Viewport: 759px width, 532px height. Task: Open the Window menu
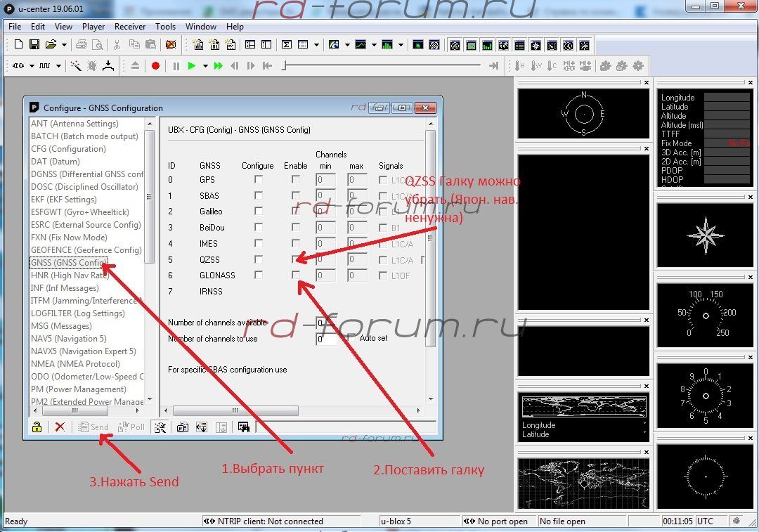point(201,27)
